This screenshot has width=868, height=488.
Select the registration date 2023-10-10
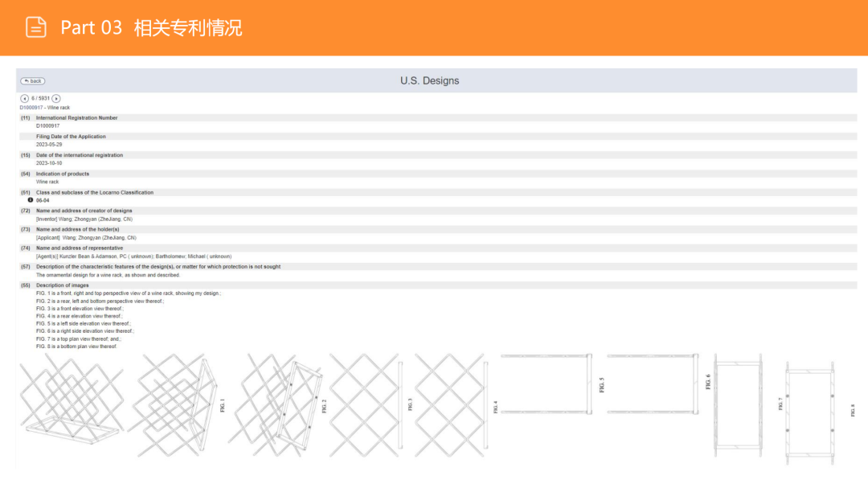49,163
